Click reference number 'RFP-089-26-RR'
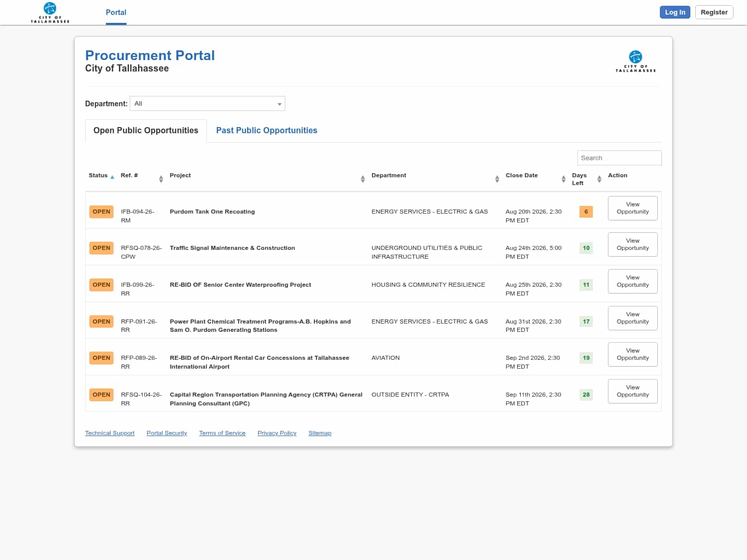 tap(139, 362)
